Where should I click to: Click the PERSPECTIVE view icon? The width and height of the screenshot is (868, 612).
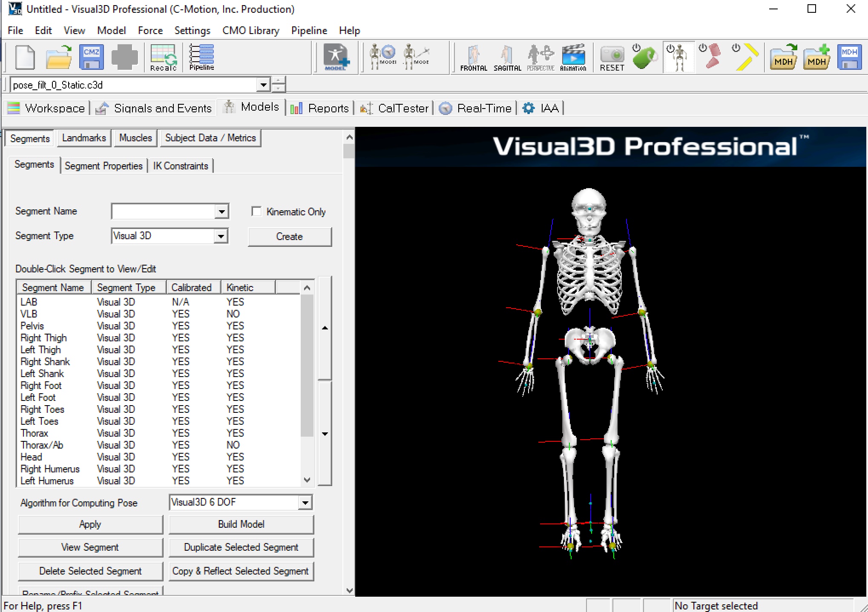(x=540, y=58)
